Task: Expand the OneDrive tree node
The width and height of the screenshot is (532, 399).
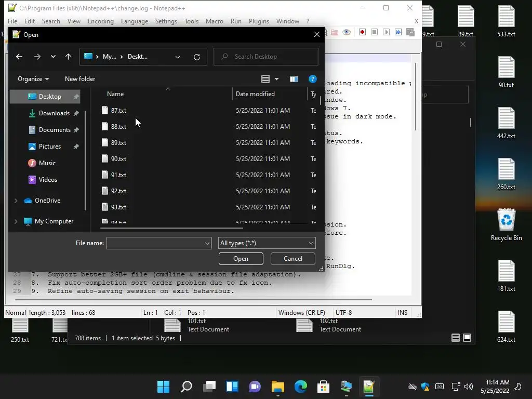Action: coord(16,201)
